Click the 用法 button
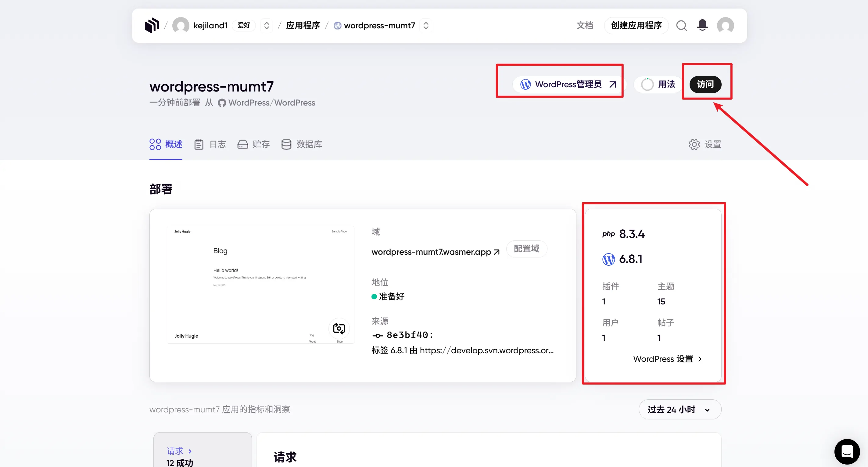This screenshot has width=868, height=467. [659, 84]
